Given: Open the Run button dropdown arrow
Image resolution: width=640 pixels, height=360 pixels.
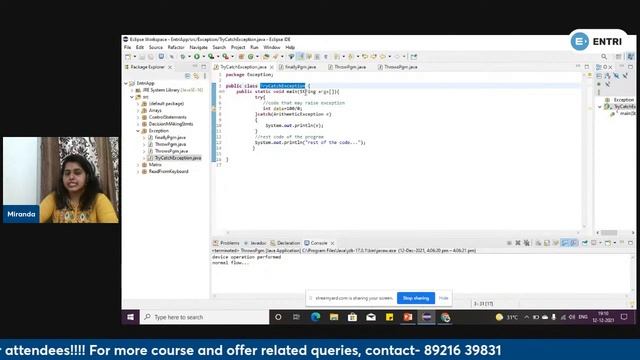Looking at the screenshot, I should [203, 56].
